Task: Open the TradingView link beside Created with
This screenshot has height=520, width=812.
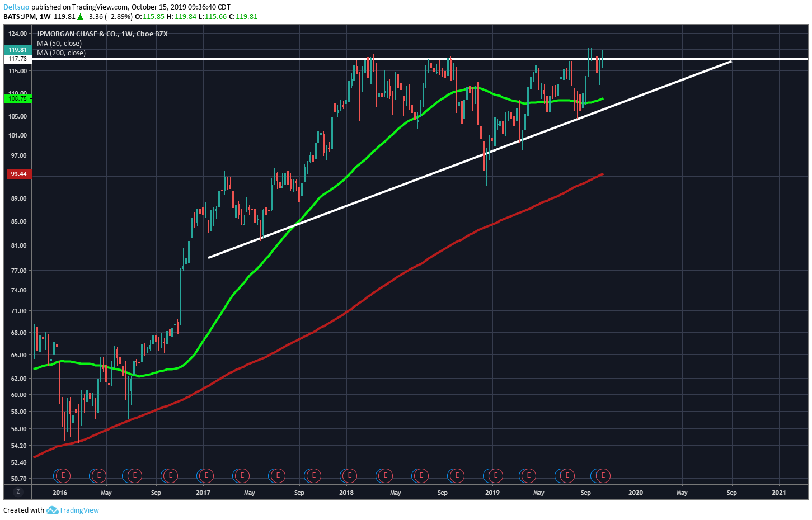Action: coord(79,510)
